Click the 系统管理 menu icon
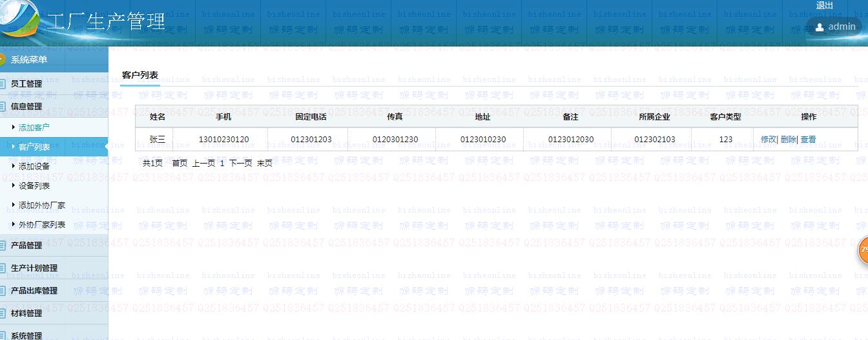868x340 pixels. pos(3,335)
